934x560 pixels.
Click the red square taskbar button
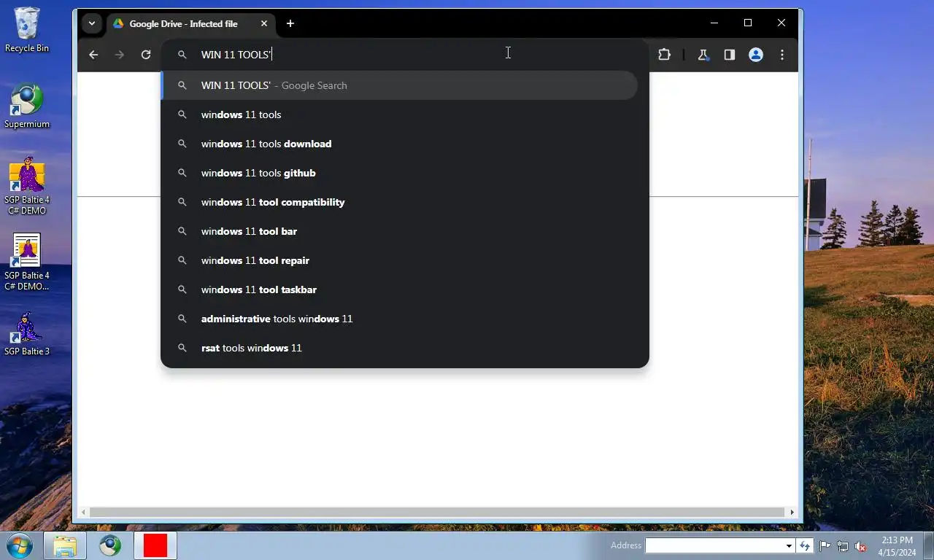[155, 545]
